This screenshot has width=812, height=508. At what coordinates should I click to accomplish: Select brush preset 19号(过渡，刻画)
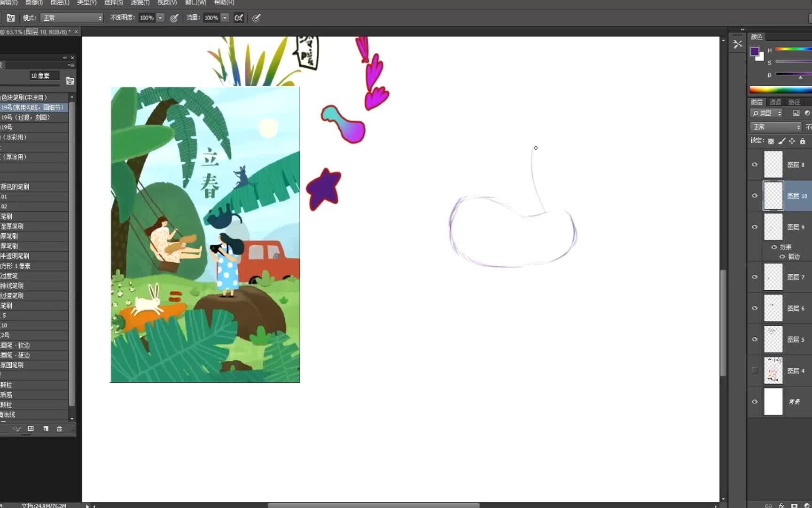[34, 118]
